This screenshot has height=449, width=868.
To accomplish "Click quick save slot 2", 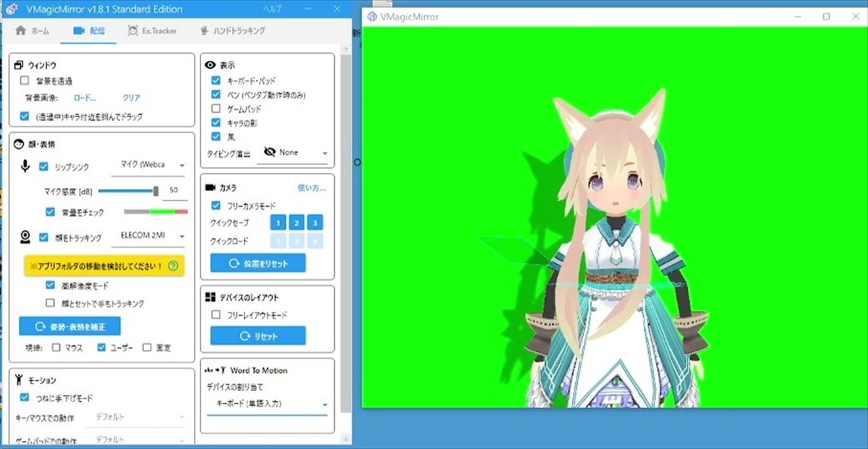I will 297,223.
